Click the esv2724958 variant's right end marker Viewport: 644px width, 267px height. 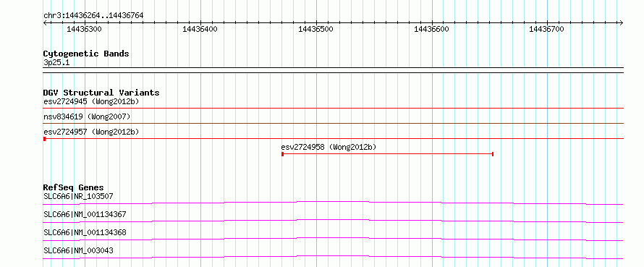[x=493, y=154]
